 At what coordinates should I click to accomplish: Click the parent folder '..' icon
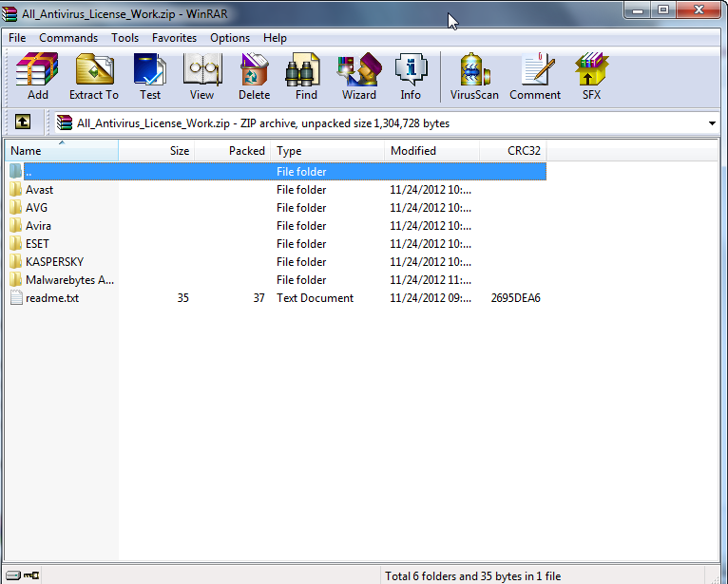pos(16,171)
